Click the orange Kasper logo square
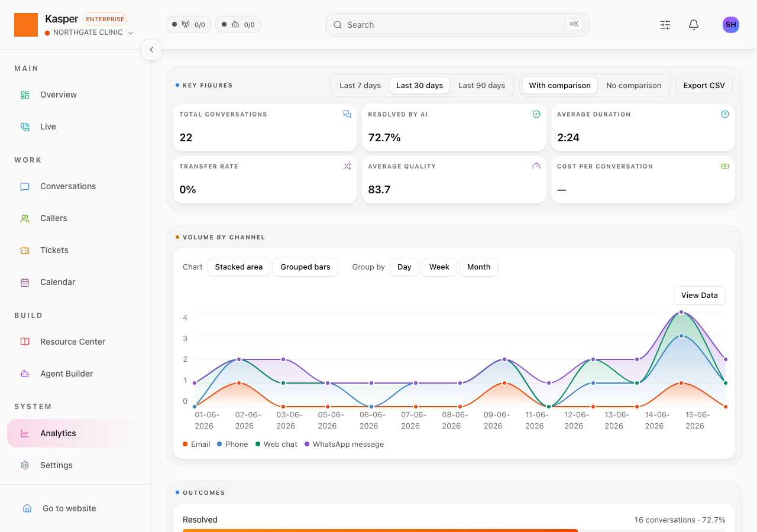 pyautogui.click(x=26, y=25)
